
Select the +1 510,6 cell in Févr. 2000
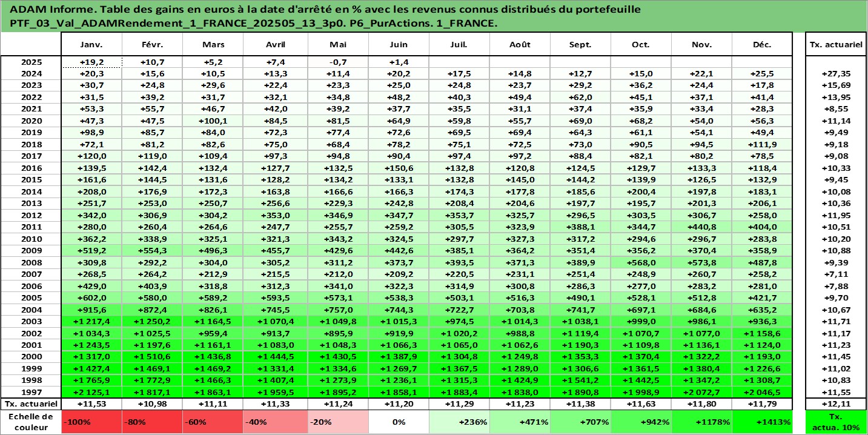(x=153, y=358)
